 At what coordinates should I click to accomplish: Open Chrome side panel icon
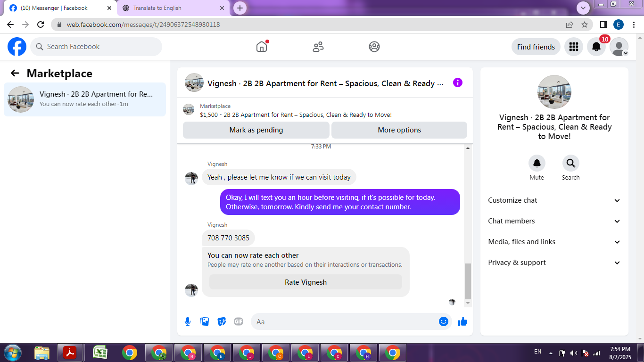click(x=603, y=25)
